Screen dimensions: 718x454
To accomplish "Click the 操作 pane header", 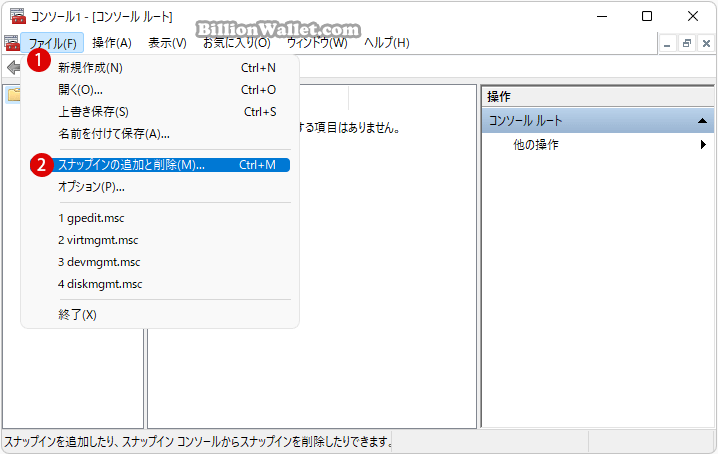I will point(598,97).
